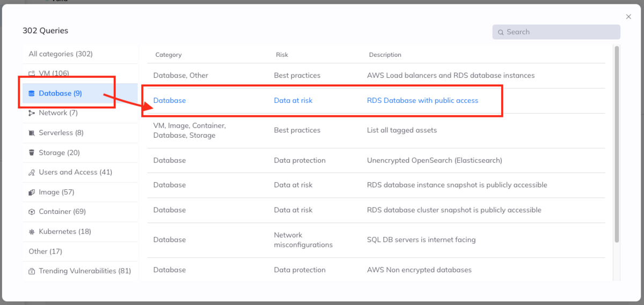Close the Queries dialog

point(628,17)
